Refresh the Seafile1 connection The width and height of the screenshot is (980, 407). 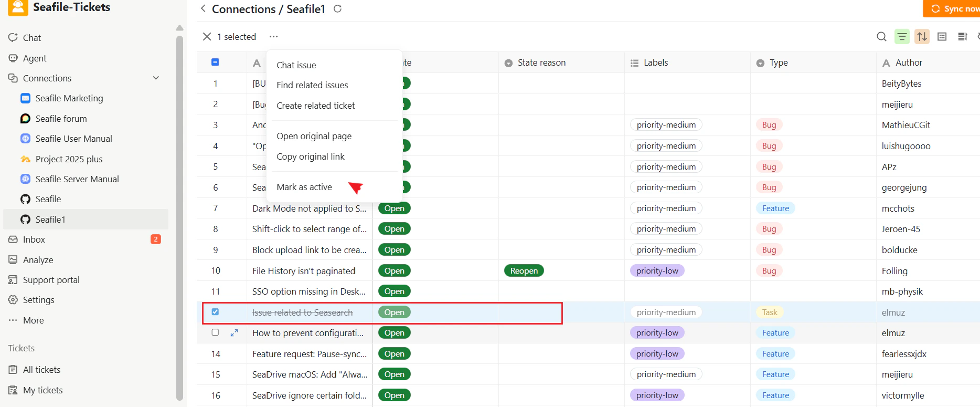338,8
